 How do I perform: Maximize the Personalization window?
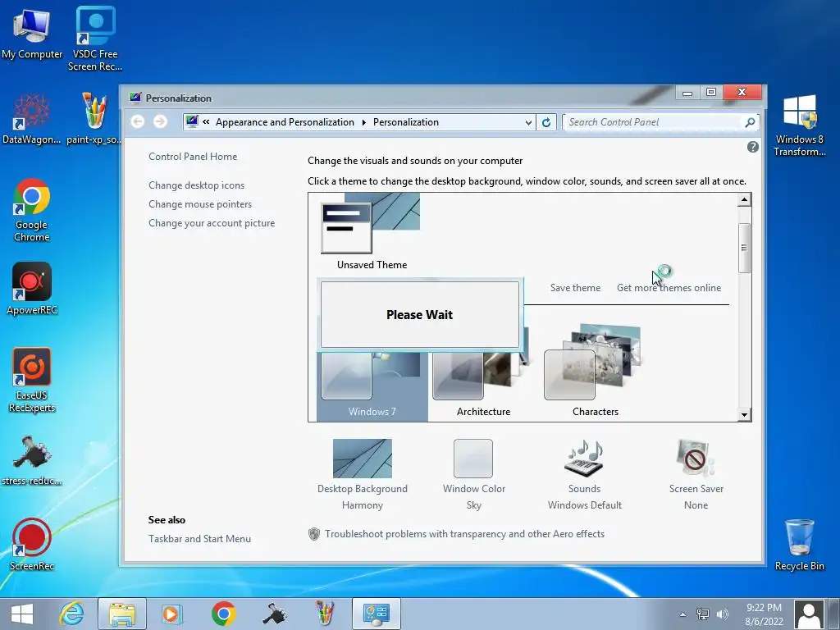[711, 92]
